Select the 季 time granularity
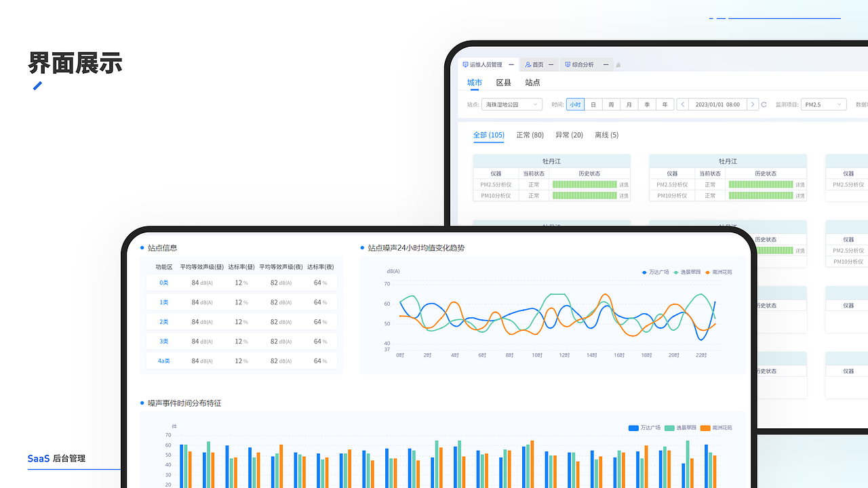 (647, 104)
